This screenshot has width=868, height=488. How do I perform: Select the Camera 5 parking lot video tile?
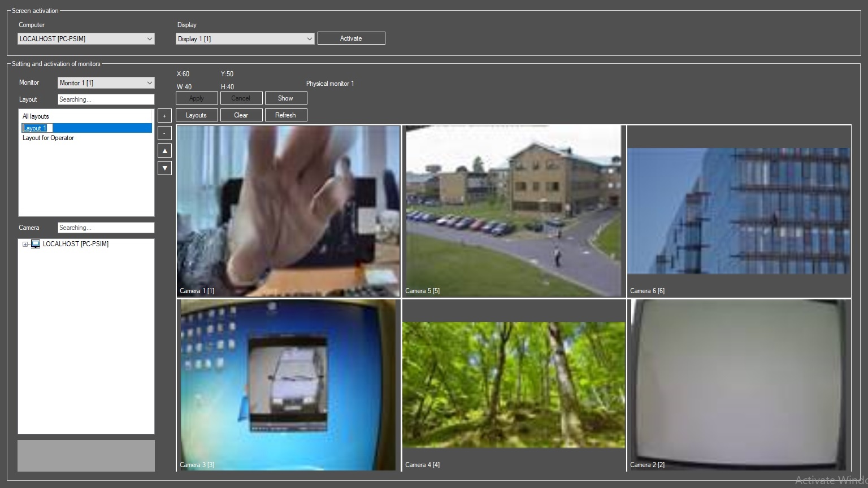(x=513, y=210)
